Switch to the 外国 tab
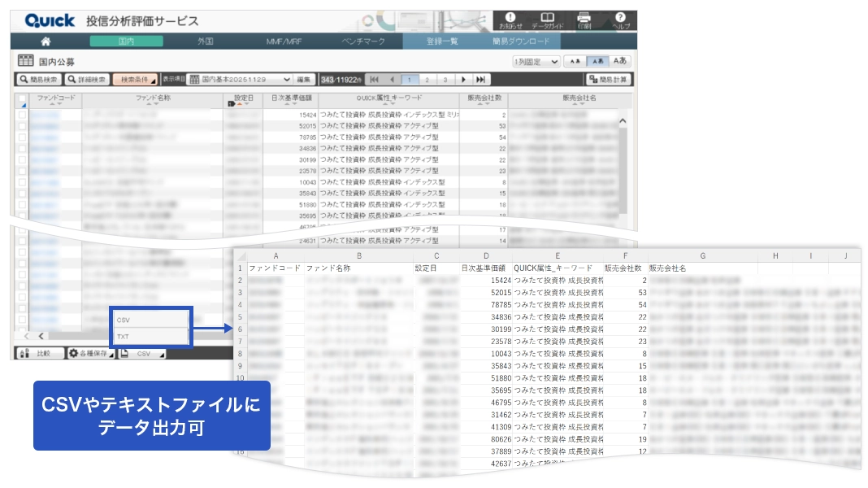The width and height of the screenshot is (868, 488). (x=206, y=41)
